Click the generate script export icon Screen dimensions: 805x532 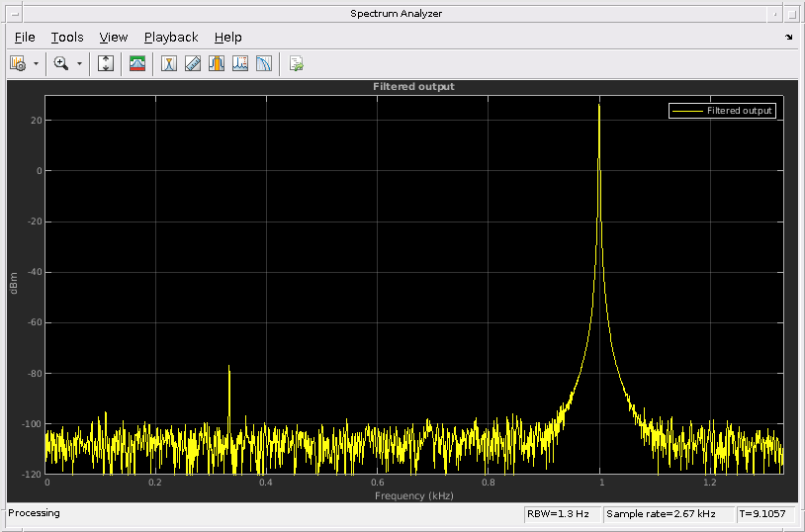[x=296, y=63]
